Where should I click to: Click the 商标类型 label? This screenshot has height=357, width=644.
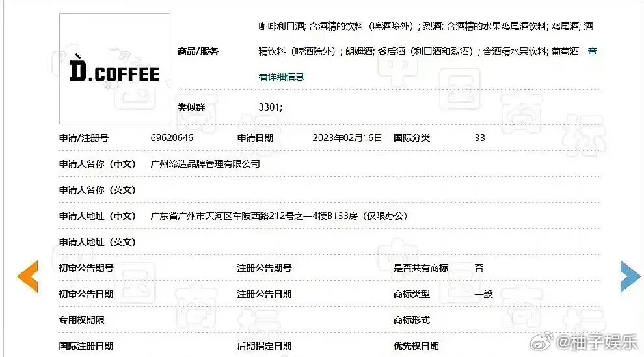pos(412,294)
